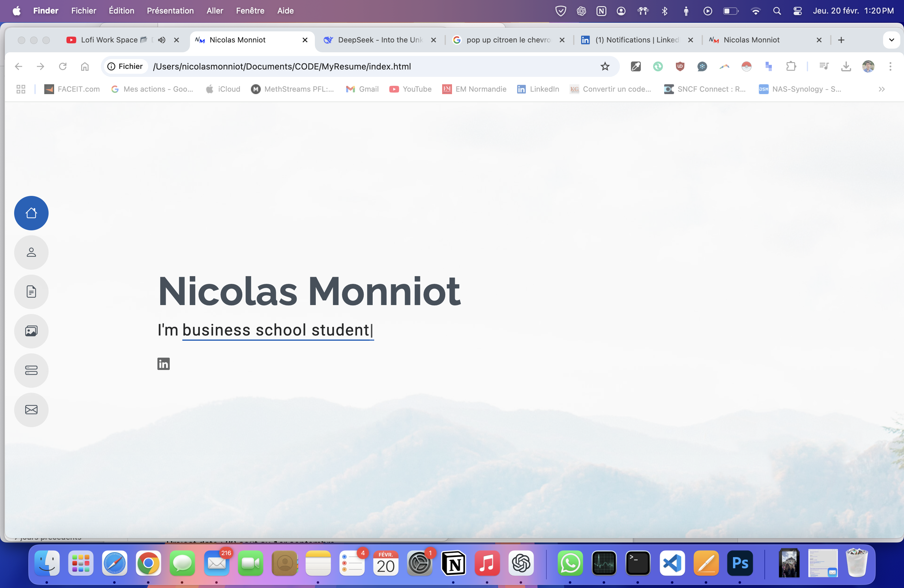The width and height of the screenshot is (904, 588).
Task: Open the Chrome extensions puzzle icon
Action: [x=791, y=66]
